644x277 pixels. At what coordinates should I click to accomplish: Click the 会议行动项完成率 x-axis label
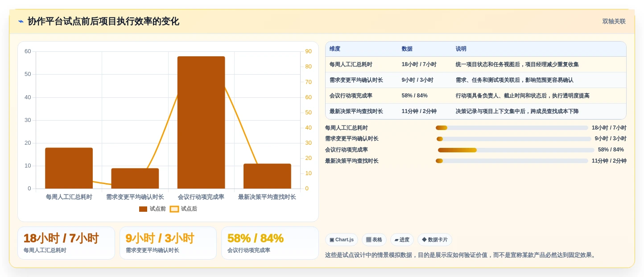(x=201, y=197)
